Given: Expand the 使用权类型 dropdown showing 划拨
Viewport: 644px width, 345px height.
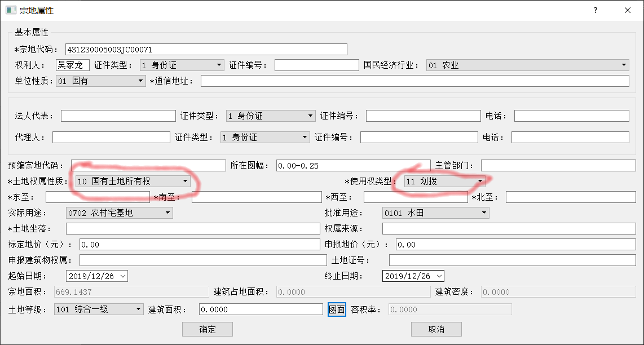Looking at the screenshot, I should coord(444,181).
